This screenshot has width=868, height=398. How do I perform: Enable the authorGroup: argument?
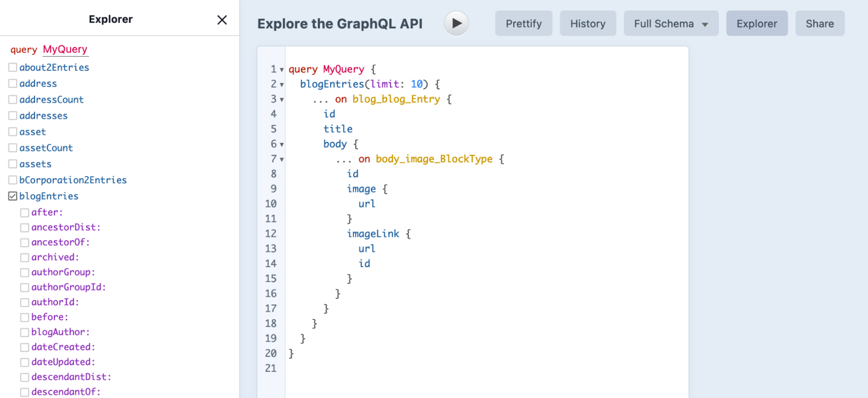25,272
